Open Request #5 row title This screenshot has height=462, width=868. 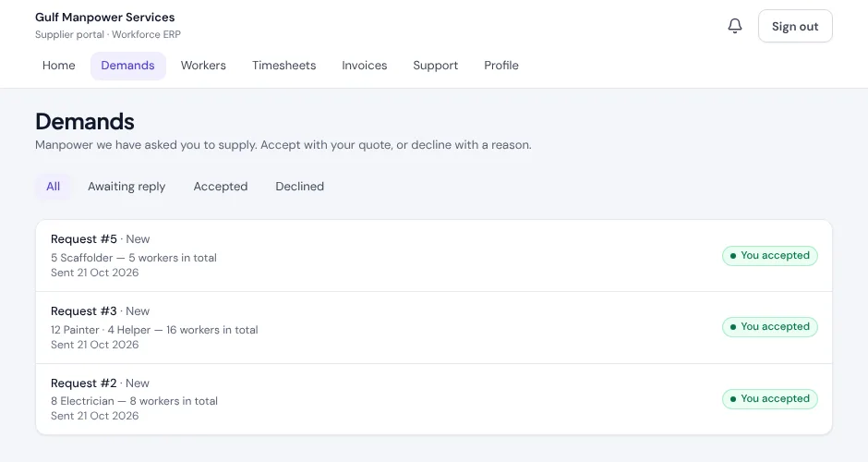(84, 239)
